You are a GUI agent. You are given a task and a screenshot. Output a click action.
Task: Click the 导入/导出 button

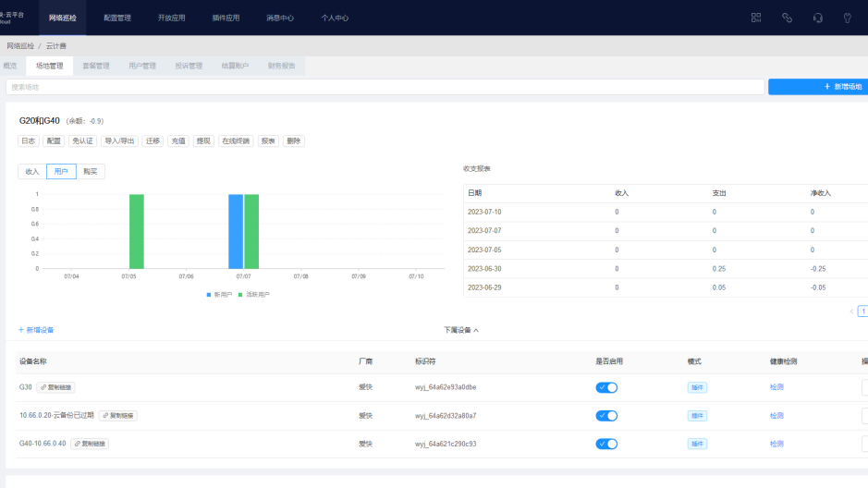(119, 141)
